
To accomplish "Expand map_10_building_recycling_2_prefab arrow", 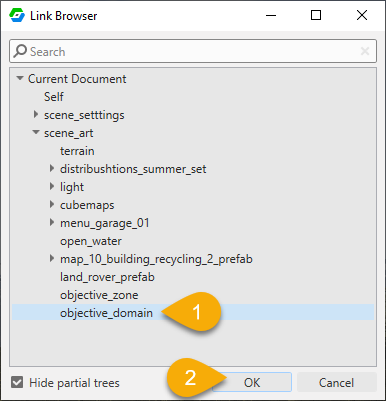I will [x=52, y=258].
